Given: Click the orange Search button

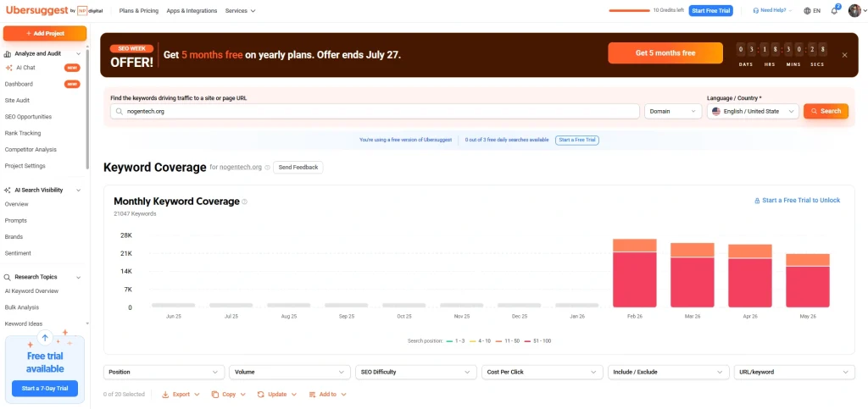Looking at the screenshot, I should 826,111.
